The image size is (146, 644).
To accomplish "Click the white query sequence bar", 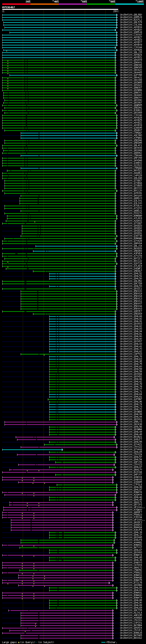I will click(x=60, y=9).
